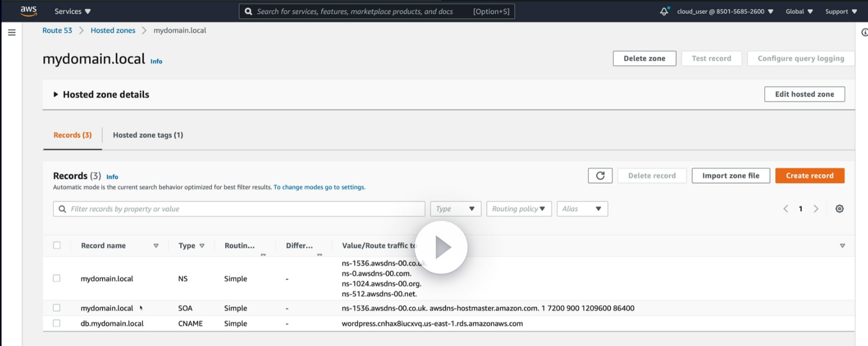The image size is (868, 346).
Task: Toggle the select-all records checkbox
Action: pos(57,245)
